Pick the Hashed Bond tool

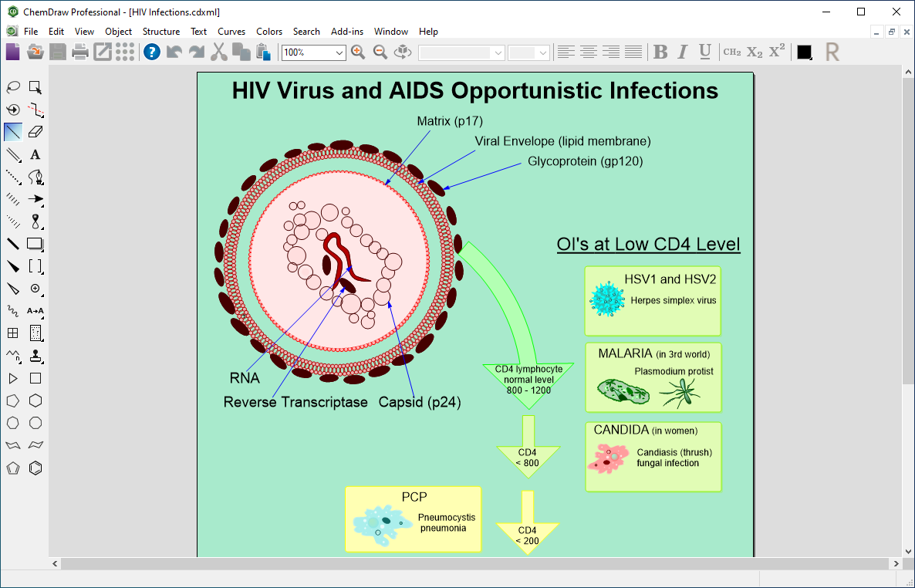pos(13,199)
